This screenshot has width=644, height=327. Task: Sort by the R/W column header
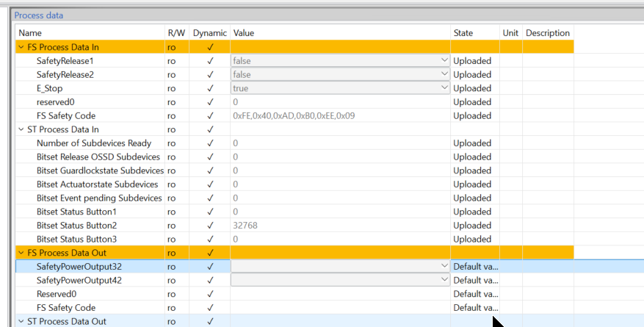tap(177, 33)
